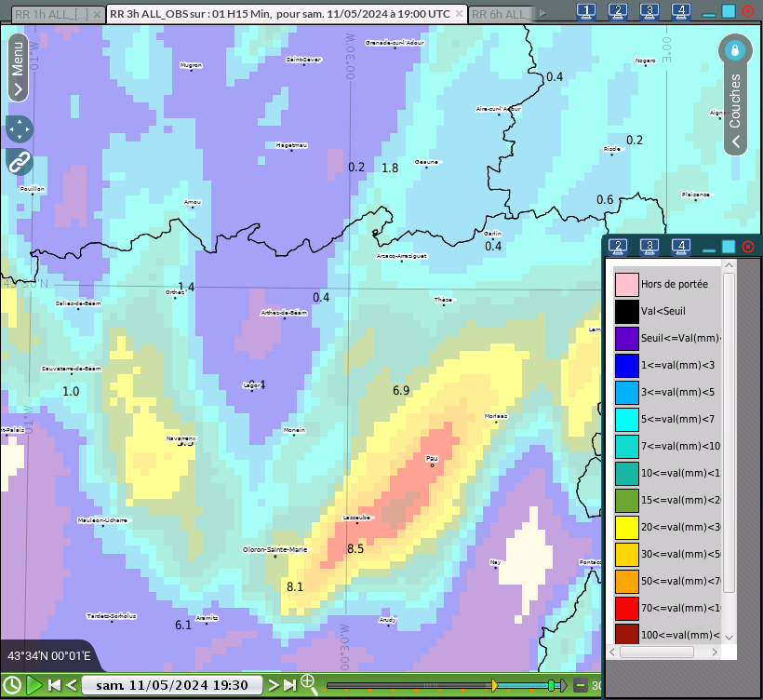Minimize the legend window
This screenshot has height=700, width=763.
709,250
